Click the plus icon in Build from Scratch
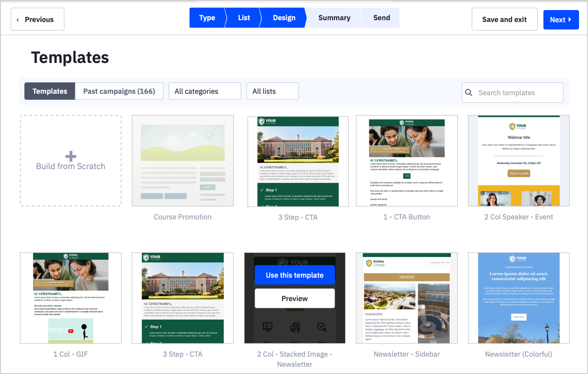 (x=71, y=156)
